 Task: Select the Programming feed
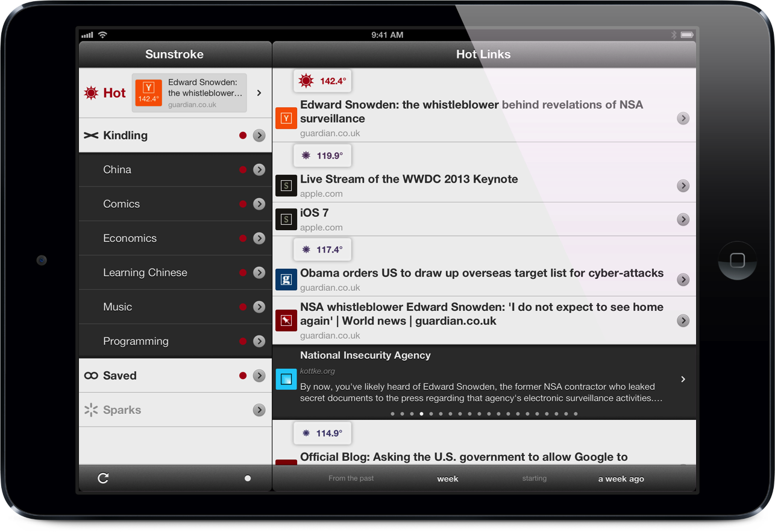pos(175,342)
